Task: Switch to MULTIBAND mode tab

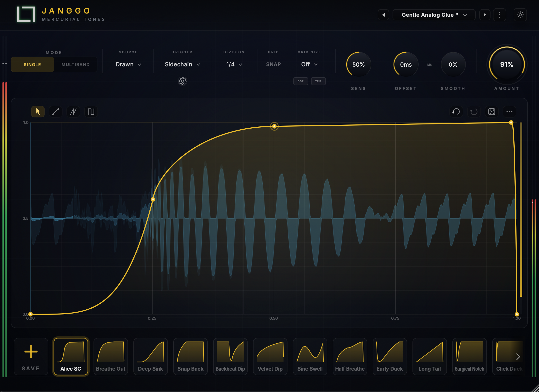Action: (x=76, y=65)
